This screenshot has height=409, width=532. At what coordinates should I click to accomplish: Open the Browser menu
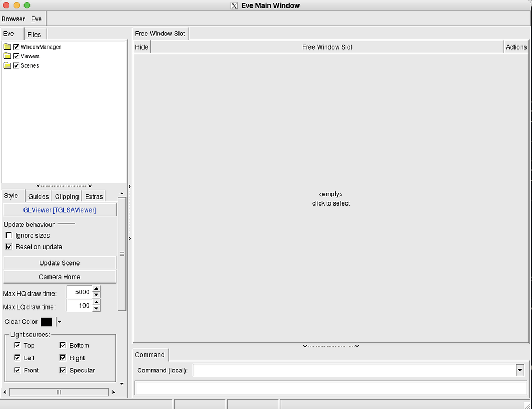13,19
